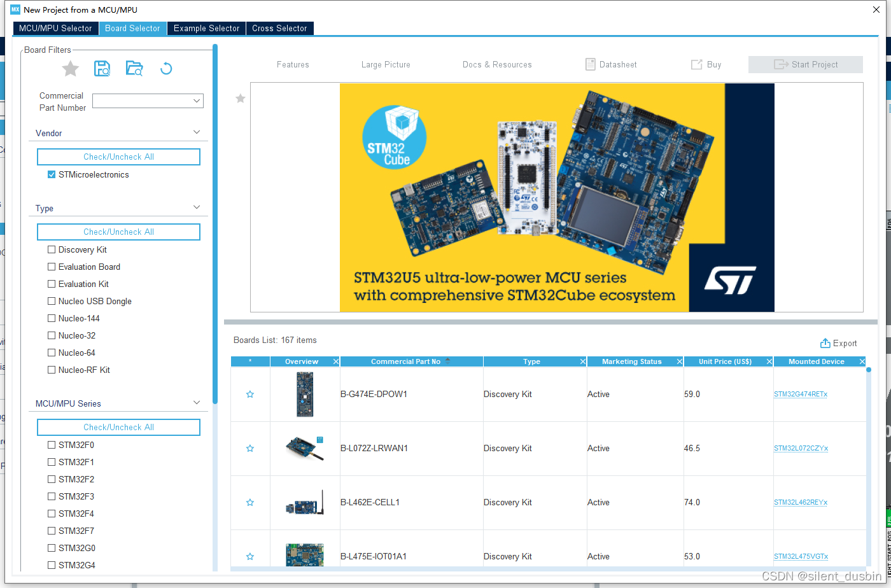Star the B-L462E-CELL1 board as favorite

(x=250, y=503)
